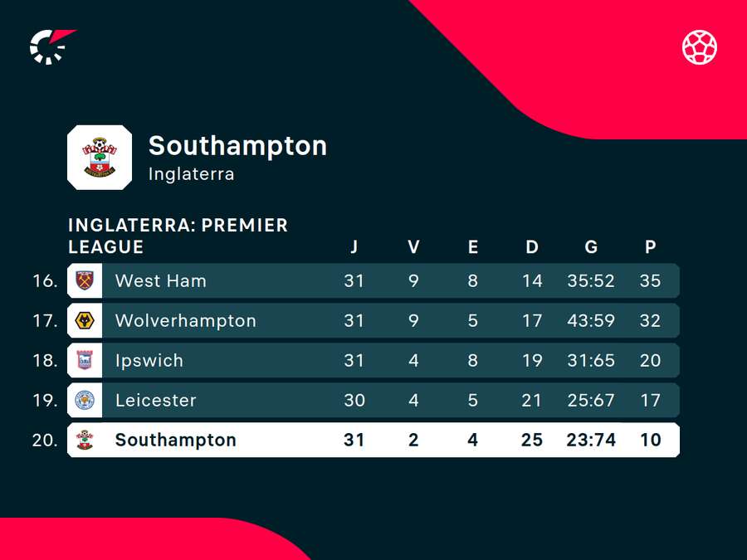
Task: Choose the Leicester team name
Action: [x=156, y=400]
